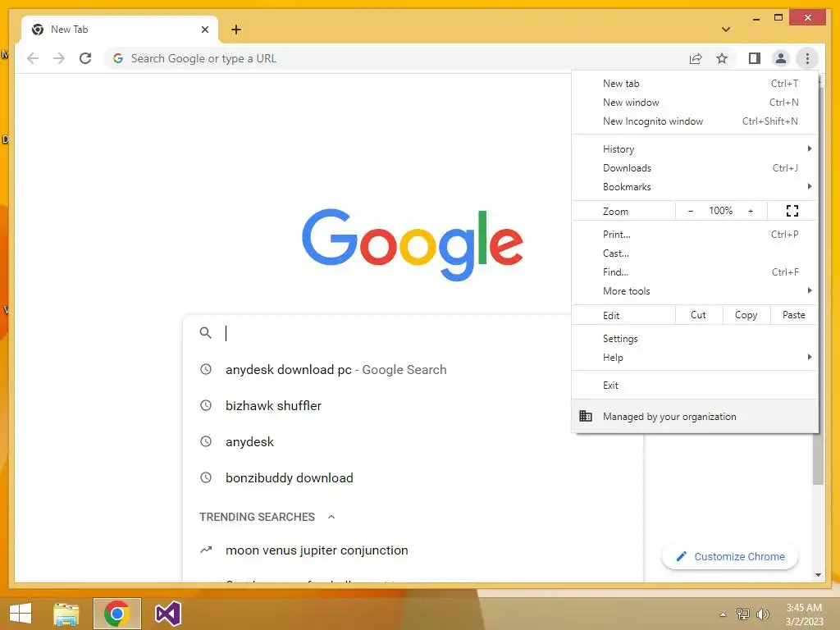Screen dimensions: 840x630
Task: Click the search magnifier icon
Action: [205, 333]
